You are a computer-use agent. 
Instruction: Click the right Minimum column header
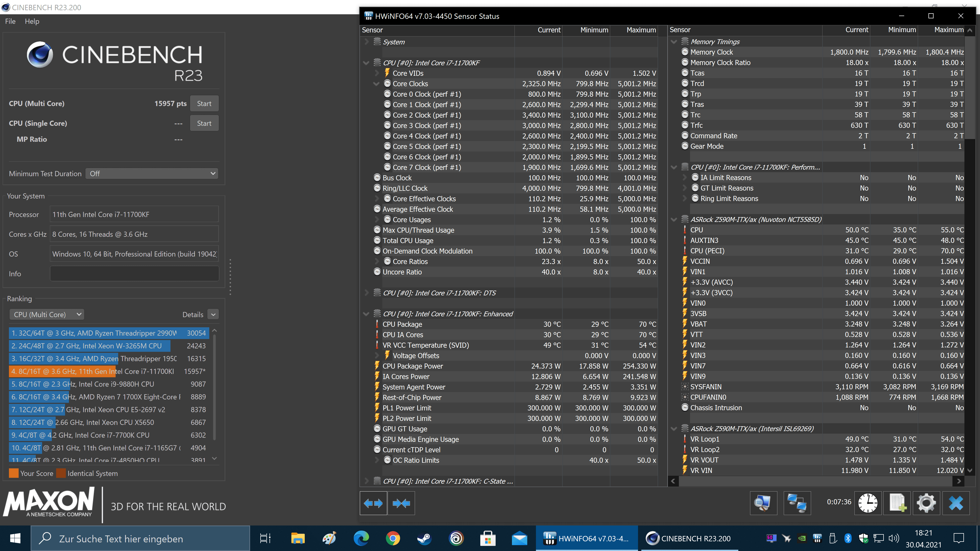coord(894,30)
